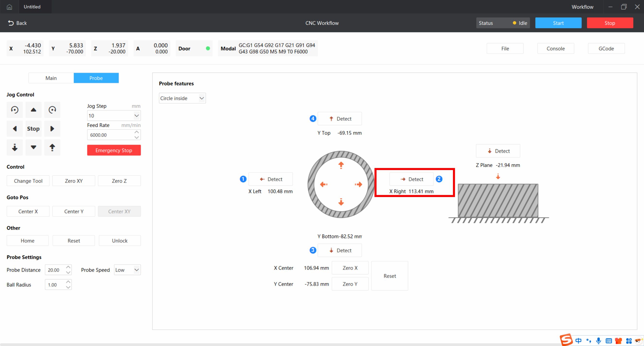Jog Y axis forward using up arrow icon
This screenshot has height=346, width=644.
coord(33,110)
